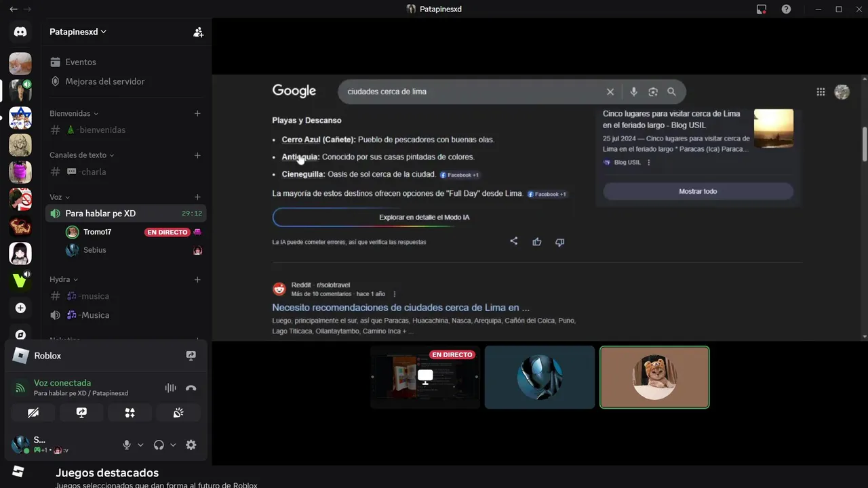The height and width of the screenshot is (488, 868).
Task: Open headphone output options arrow
Action: pyautogui.click(x=173, y=445)
